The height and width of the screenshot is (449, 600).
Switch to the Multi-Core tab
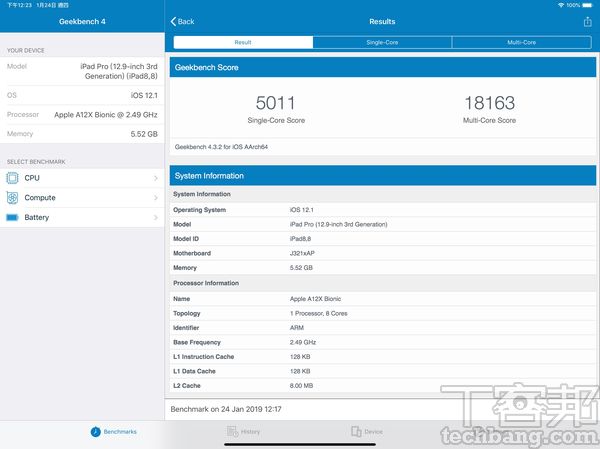pyautogui.click(x=522, y=42)
